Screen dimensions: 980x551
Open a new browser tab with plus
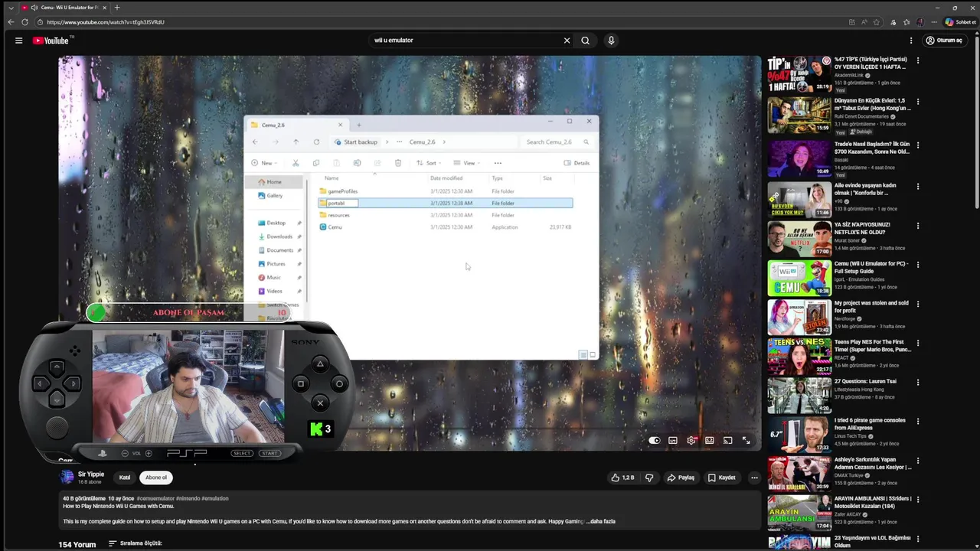(x=116, y=7)
